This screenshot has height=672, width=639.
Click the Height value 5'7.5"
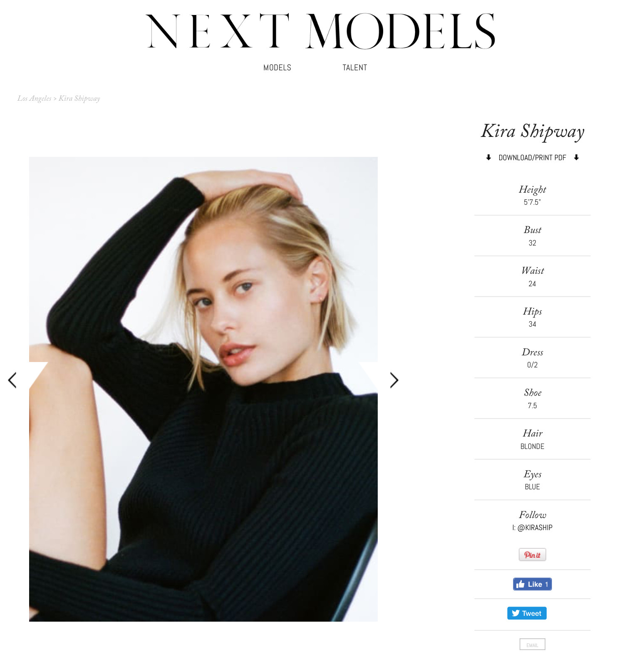coord(532,202)
